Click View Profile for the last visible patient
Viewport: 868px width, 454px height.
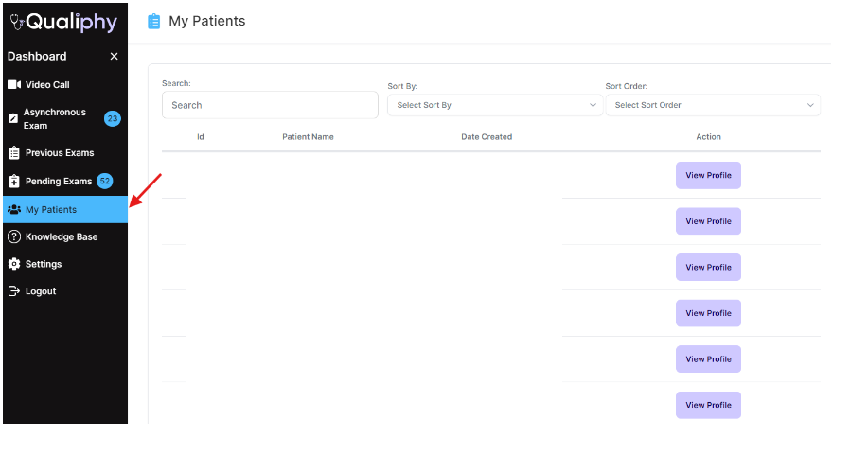coord(708,405)
